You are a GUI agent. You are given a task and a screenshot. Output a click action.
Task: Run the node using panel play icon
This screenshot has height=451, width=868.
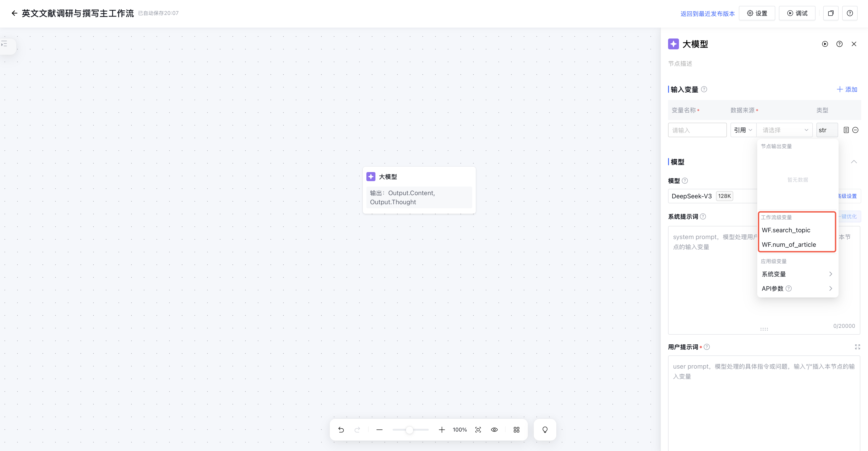(x=825, y=44)
